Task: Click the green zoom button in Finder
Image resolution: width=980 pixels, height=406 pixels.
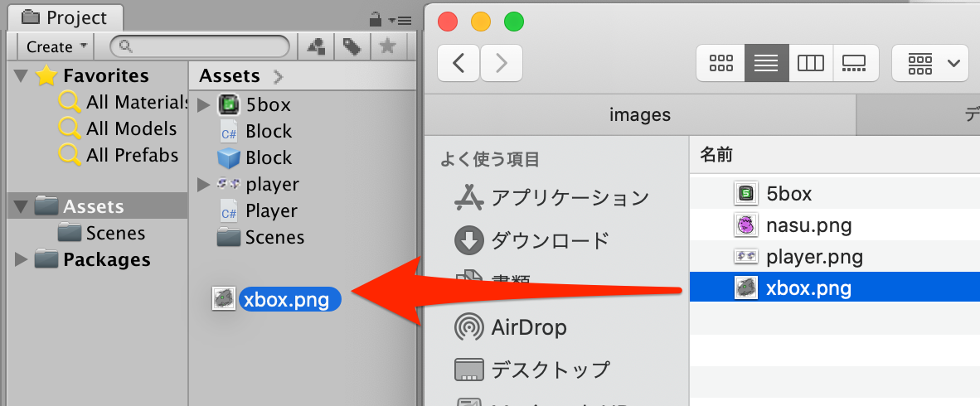Action: point(514,22)
